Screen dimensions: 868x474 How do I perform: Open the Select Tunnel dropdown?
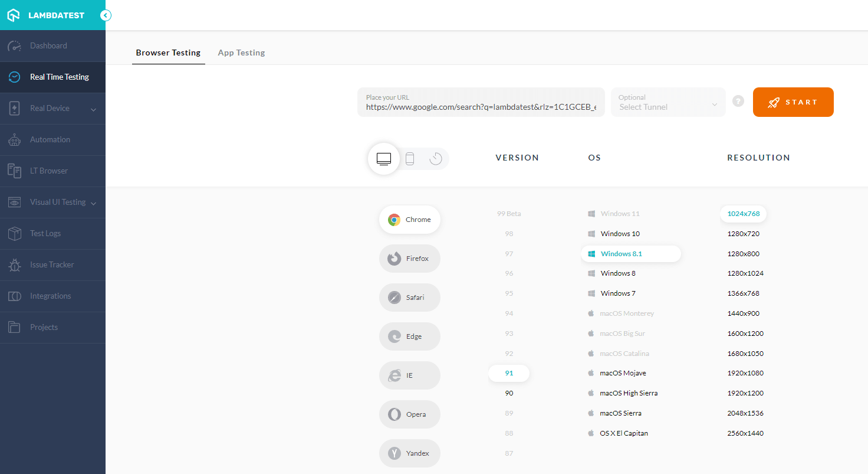click(x=668, y=102)
